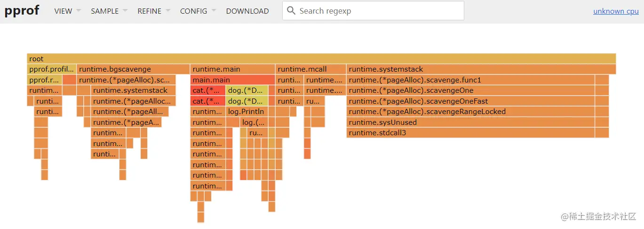Select the red main.main frame
Screen dimensions: 644x229
tap(232, 80)
